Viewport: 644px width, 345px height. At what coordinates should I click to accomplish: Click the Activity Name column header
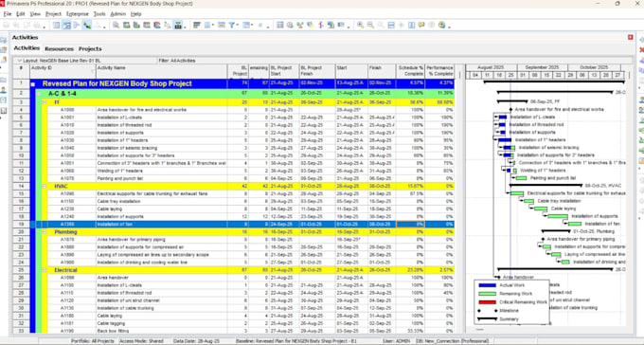[x=161, y=71]
